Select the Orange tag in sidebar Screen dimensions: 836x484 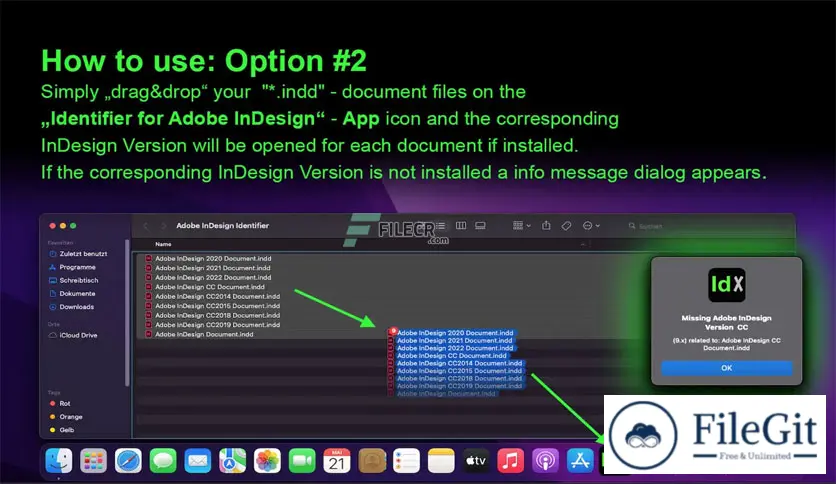pos(66,417)
